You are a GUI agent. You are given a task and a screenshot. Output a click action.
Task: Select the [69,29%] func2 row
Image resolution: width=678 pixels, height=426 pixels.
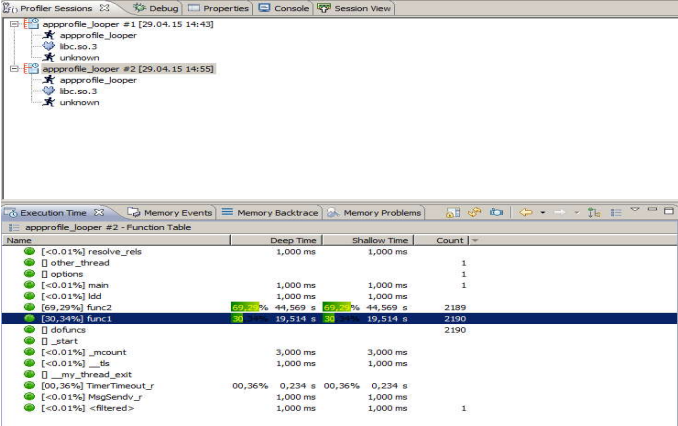coord(339,307)
